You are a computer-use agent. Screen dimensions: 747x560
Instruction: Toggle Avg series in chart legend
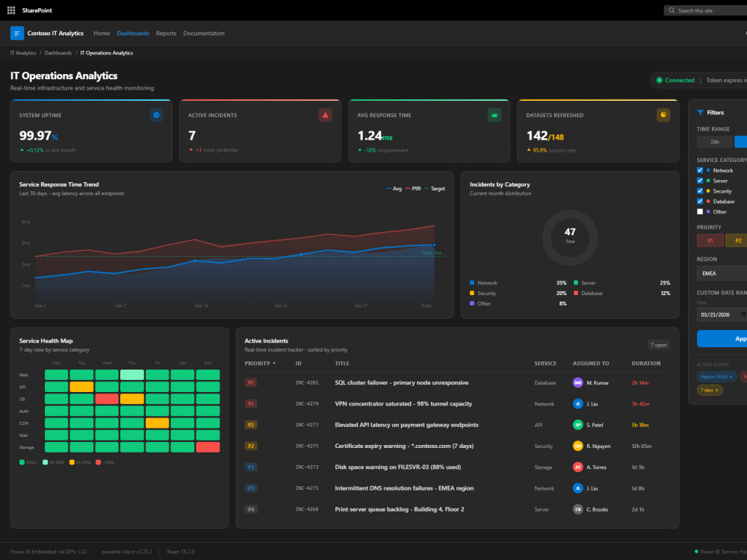click(x=394, y=189)
